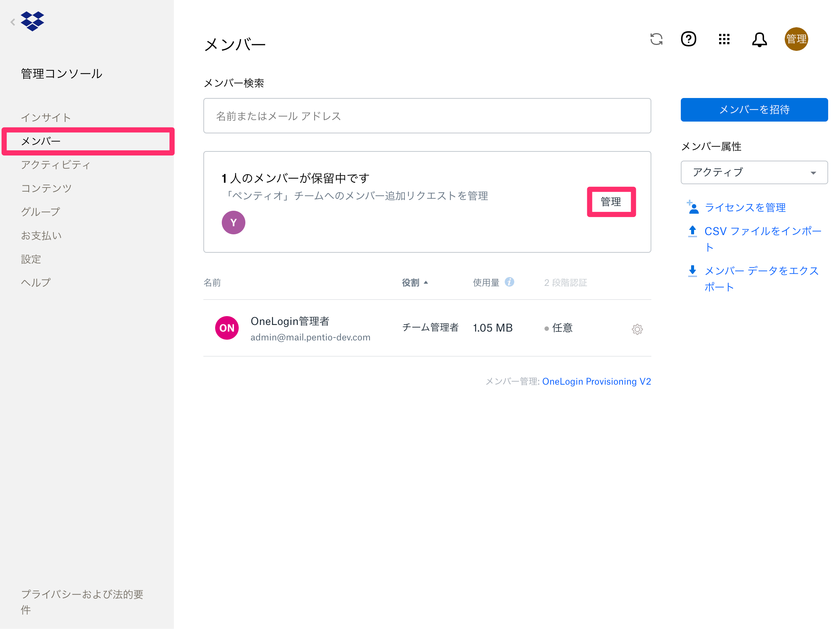Open the CSV ファイルをインポート link
The height and width of the screenshot is (644, 837).
click(763, 239)
